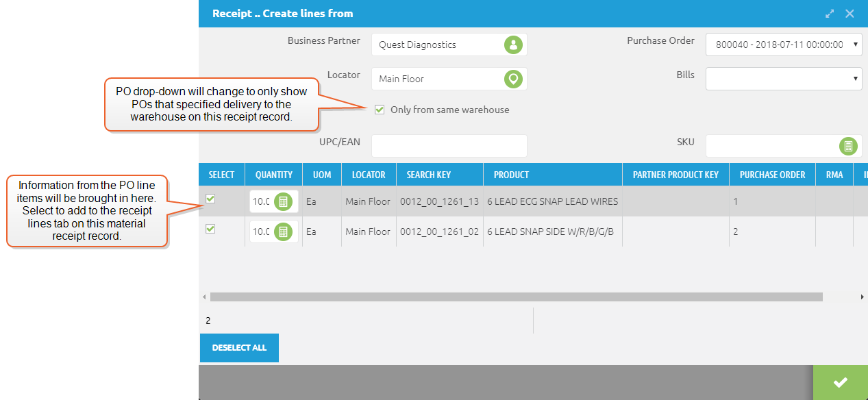The height and width of the screenshot is (400, 868).
Task: Deselect the ECG SNAP LEAD WIRES line
Action: coord(210,199)
